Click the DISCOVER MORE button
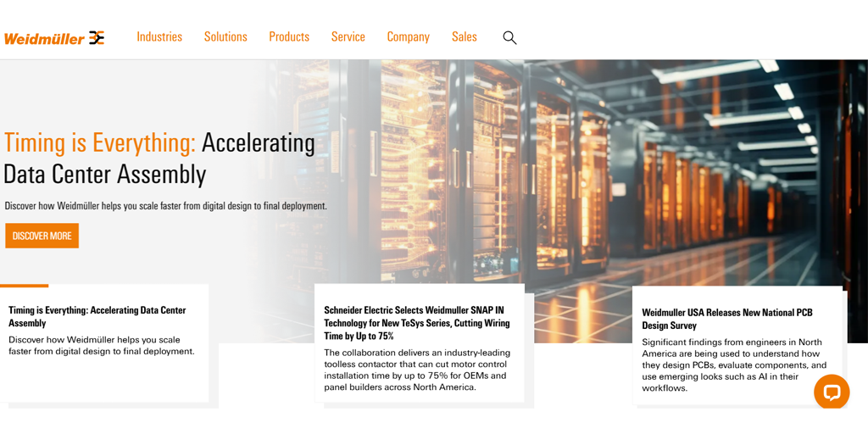Image resolution: width=868 pixels, height=434 pixels. click(x=42, y=236)
